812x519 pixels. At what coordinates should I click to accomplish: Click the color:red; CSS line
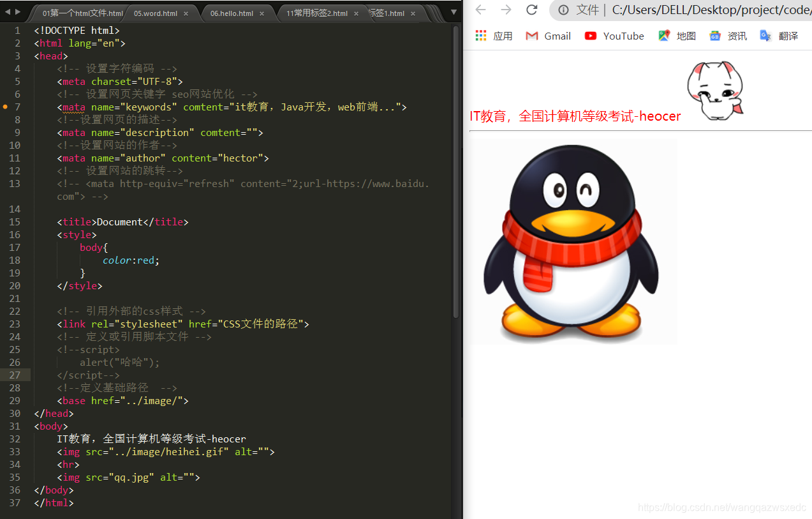tap(131, 260)
